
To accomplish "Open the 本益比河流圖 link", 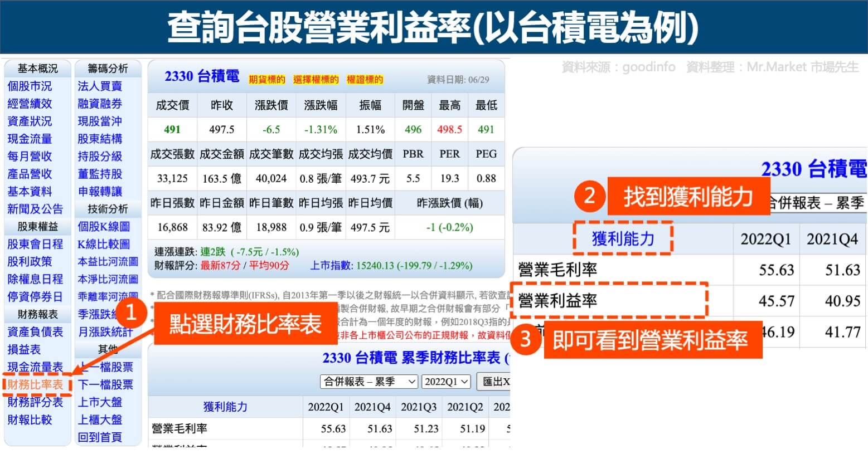I will 108,261.
